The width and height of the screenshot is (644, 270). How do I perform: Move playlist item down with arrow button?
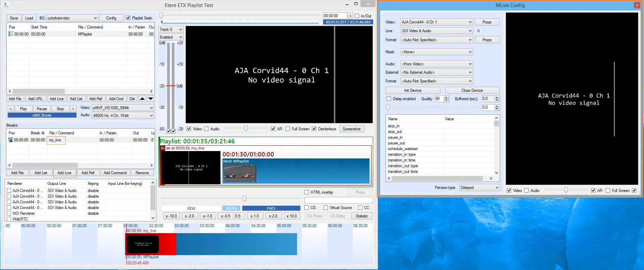point(151,99)
